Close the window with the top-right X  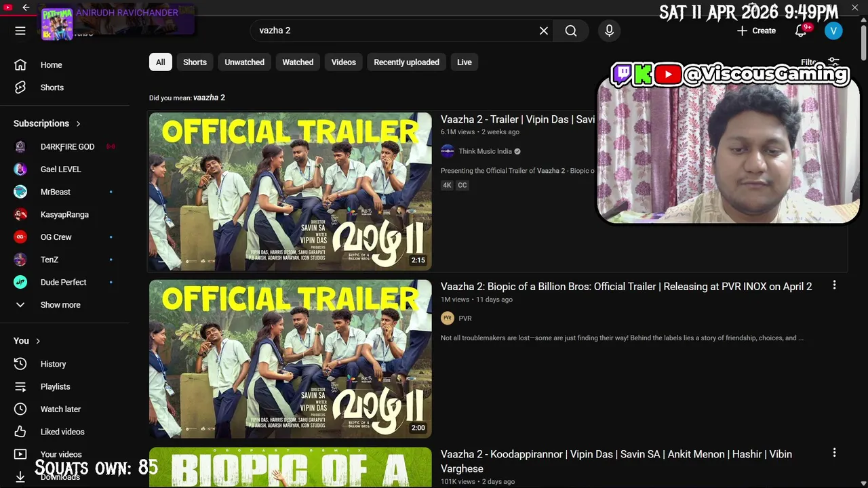(855, 7)
